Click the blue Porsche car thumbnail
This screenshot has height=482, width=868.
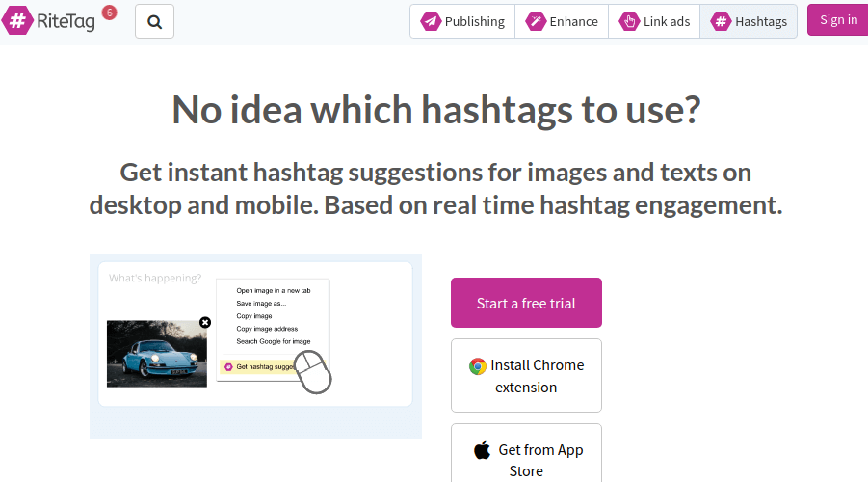[157, 354]
